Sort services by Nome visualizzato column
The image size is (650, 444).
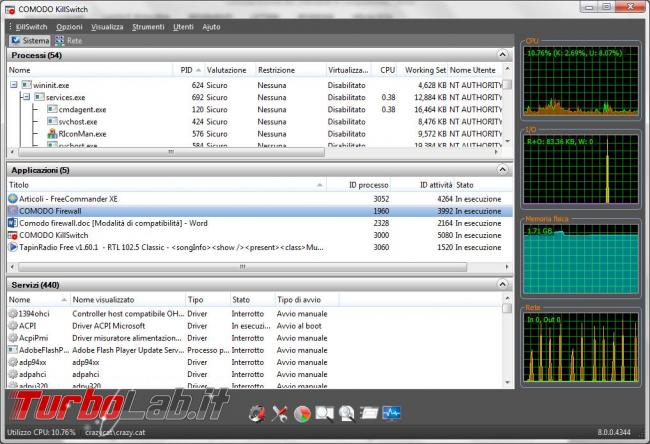click(x=128, y=300)
